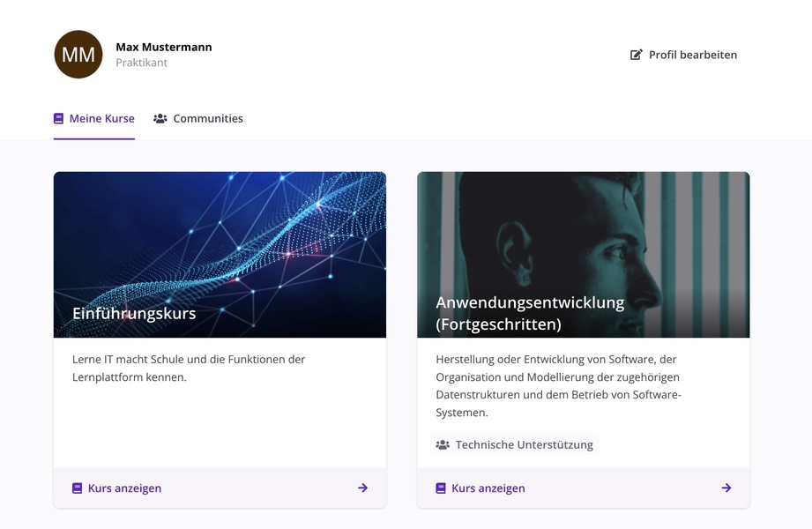The width and height of the screenshot is (812, 529).
Task: Click Kurs anzeigen for Anwendungsentwicklung (Fortgeschritten)
Action: [488, 488]
